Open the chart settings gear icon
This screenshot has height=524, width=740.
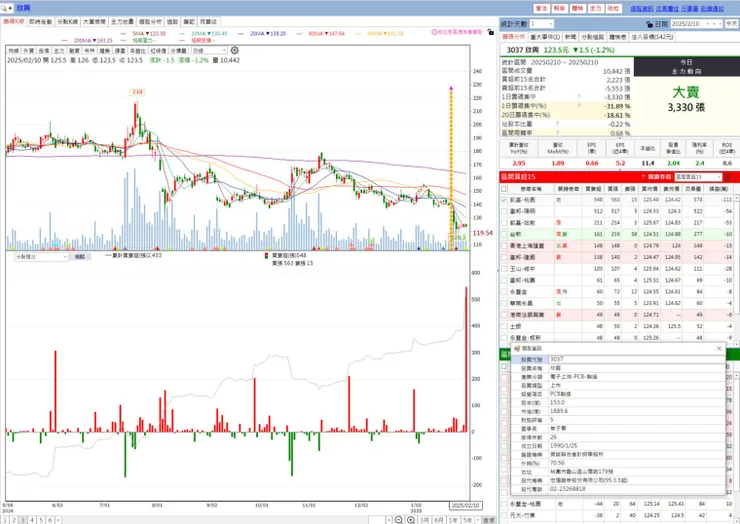[235, 50]
